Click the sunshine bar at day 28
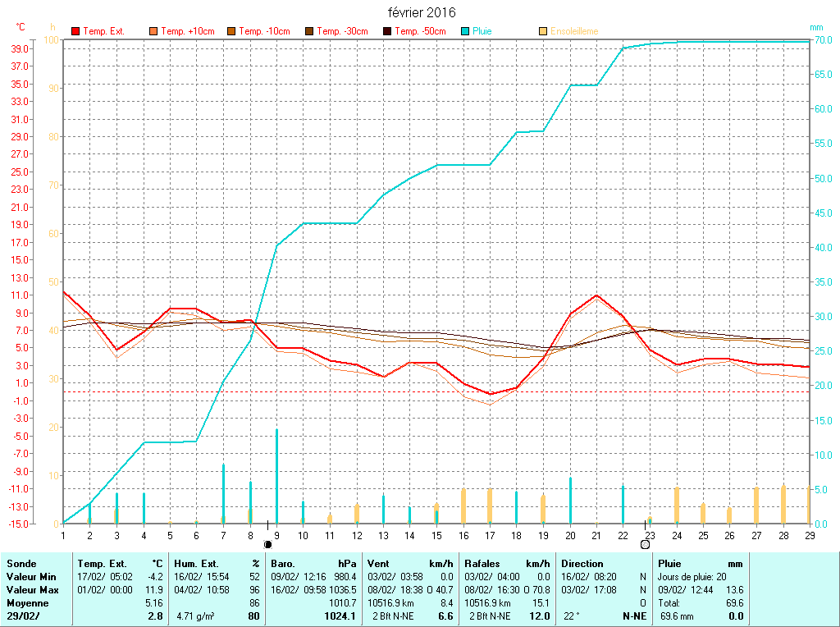Image resolution: width=840 pixels, height=627 pixels. coord(783,504)
